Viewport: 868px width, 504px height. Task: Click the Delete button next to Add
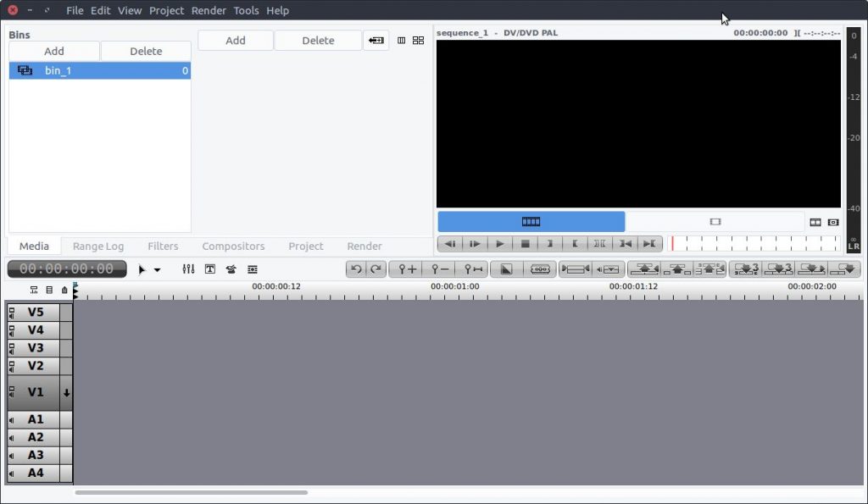tap(145, 51)
